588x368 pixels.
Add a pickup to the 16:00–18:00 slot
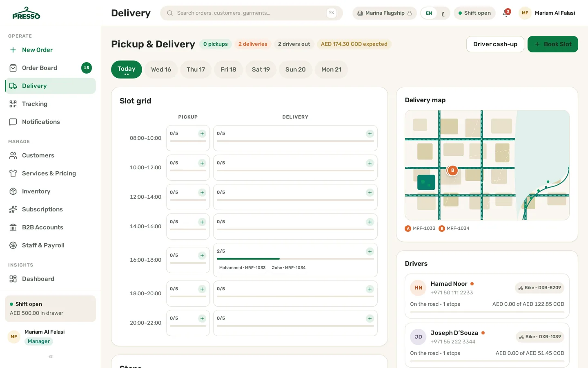point(202,256)
